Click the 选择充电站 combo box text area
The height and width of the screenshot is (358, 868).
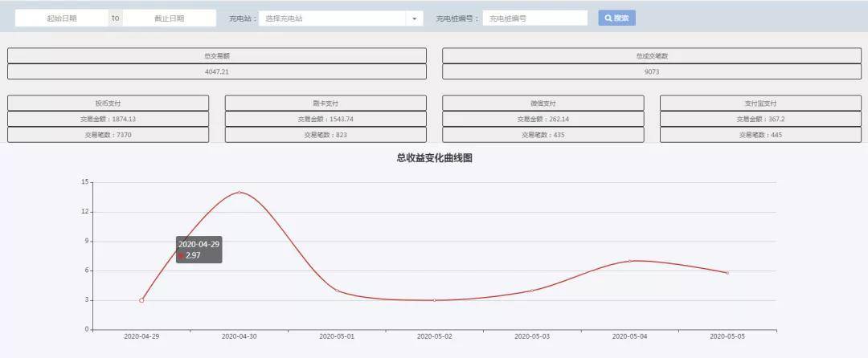(333, 18)
